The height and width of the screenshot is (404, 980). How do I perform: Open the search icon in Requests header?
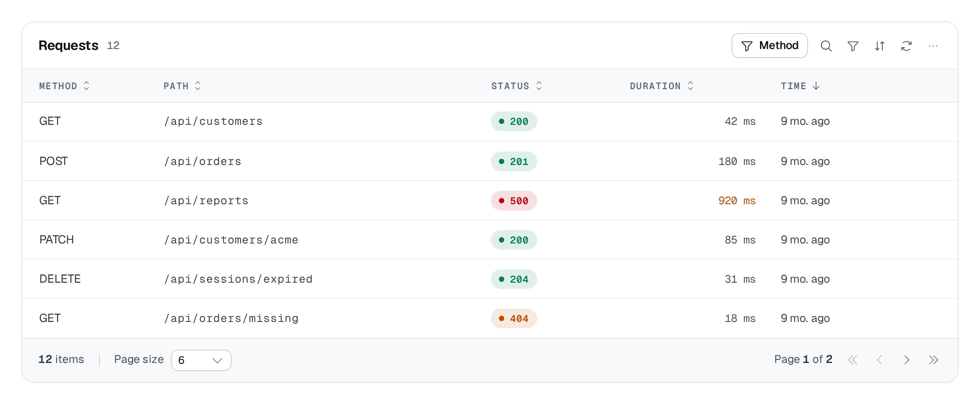click(826, 46)
